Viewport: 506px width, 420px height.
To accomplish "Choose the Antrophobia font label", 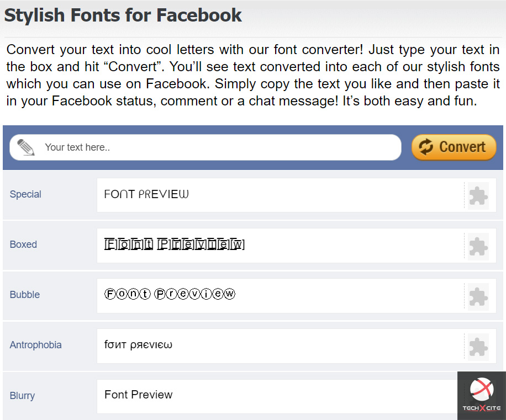I will pyautogui.click(x=35, y=345).
